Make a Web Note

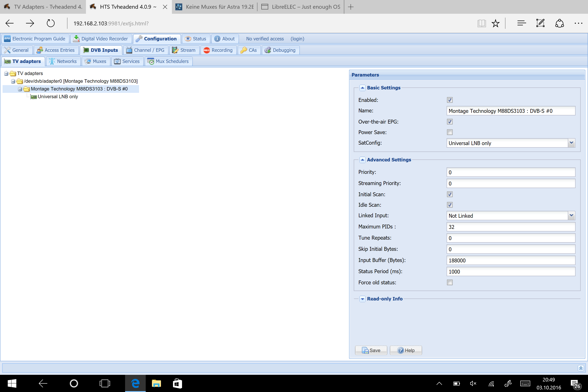click(541, 23)
